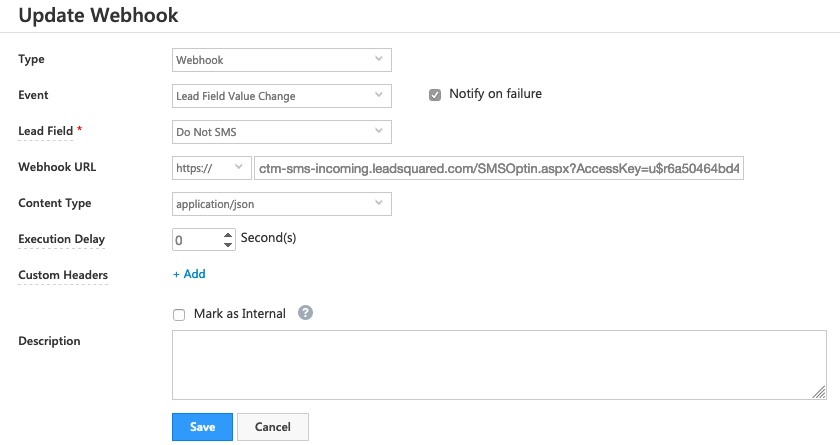Click the help icon beside Mark as Internal
The height and width of the screenshot is (445, 840).
(x=306, y=313)
